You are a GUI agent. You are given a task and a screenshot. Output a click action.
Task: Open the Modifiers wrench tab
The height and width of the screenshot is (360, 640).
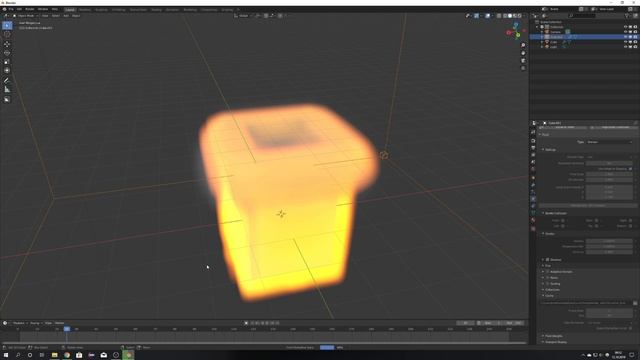coord(533,185)
